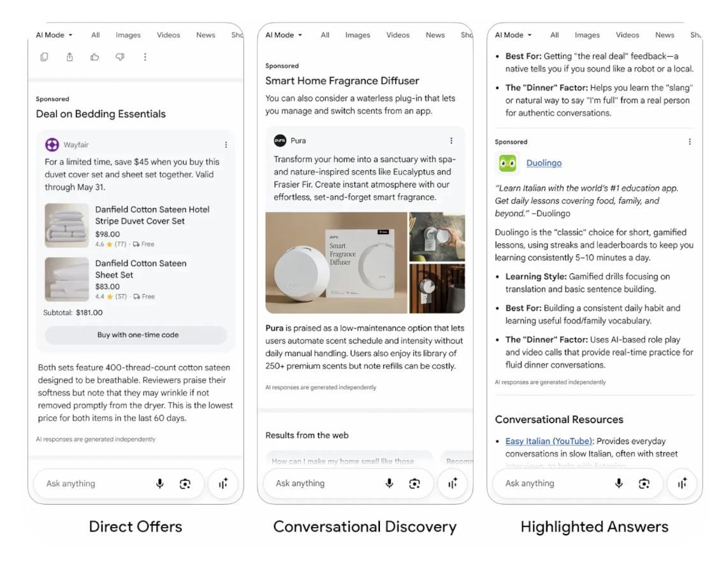
Task: Tap sparkle icon button in Highlighted Answers panel
Action: 682,484
